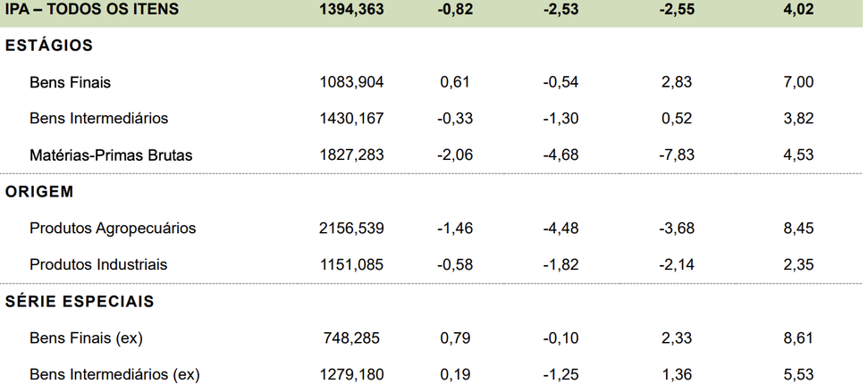Image resolution: width=868 pixels, height=392 pixels.
Task: Click the 4,02 value in header row
Action: pyautogui.click(x=798, y=9)
